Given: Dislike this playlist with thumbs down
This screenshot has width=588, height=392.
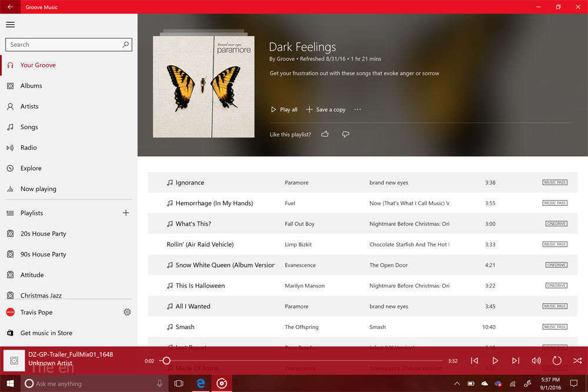Looking at the screenshot, I should point(345,134).
